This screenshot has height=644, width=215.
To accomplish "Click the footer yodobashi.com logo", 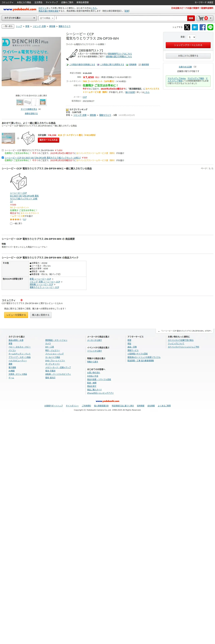I will (x=107, y=401).
